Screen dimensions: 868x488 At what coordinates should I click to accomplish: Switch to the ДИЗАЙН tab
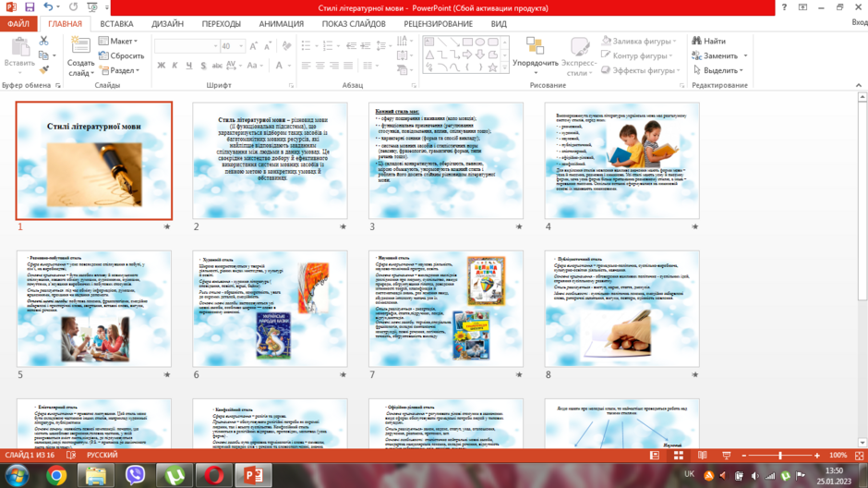(x=167, y=24)
